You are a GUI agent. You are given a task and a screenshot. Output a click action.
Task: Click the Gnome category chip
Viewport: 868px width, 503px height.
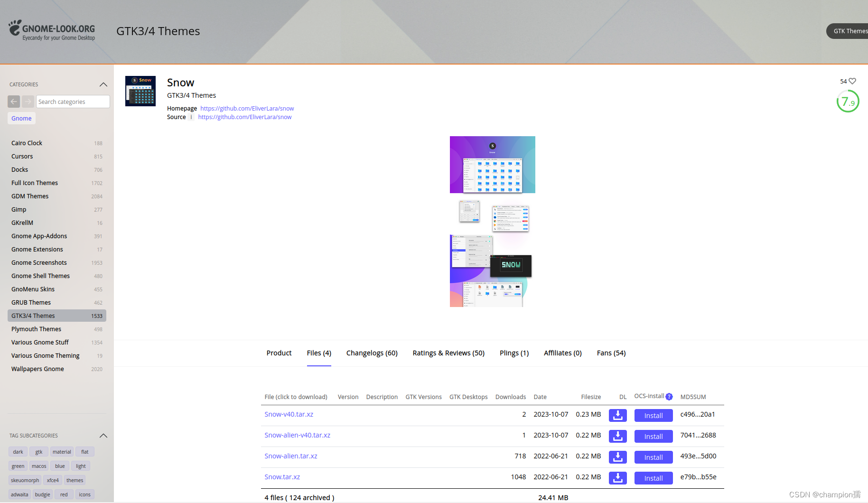(x=22, y=118)
